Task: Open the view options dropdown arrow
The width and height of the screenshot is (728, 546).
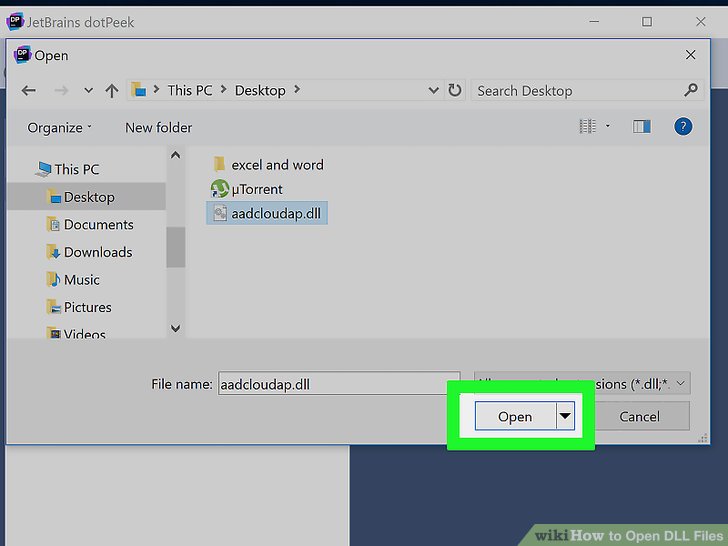Action: pos(608,126)
